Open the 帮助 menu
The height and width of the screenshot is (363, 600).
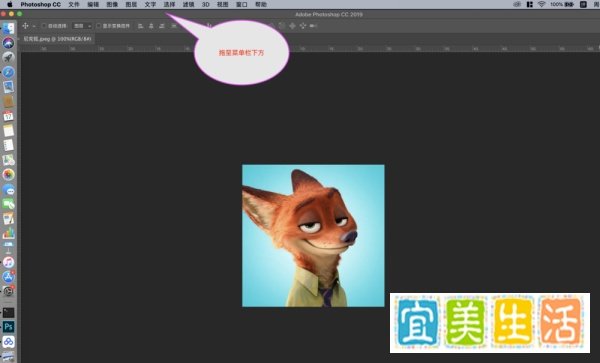(x=261, y=5)
